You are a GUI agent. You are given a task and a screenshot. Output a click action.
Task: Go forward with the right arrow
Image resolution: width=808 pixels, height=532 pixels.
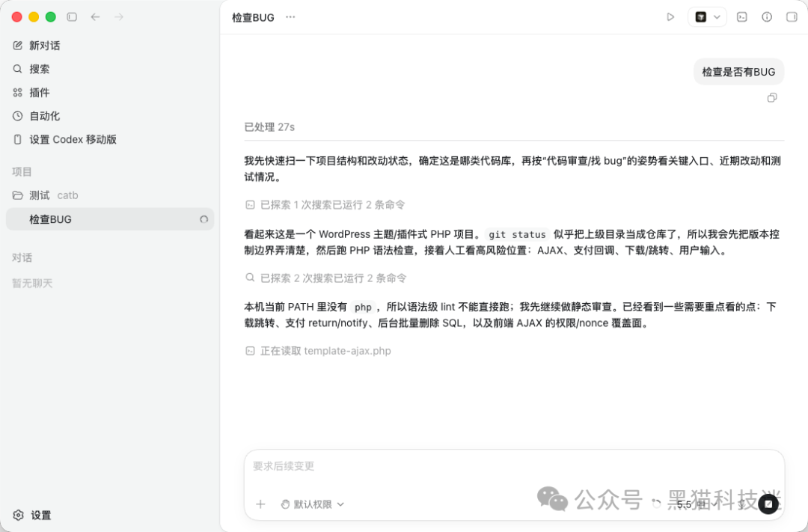click(119, 17)
